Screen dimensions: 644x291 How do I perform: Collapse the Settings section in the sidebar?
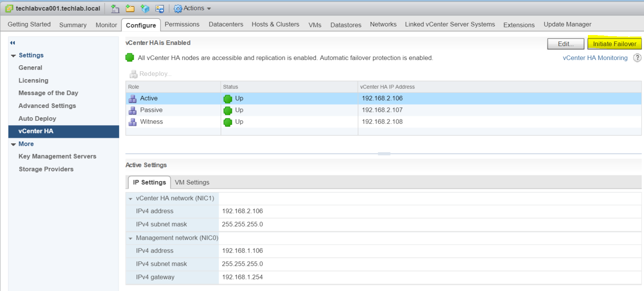(14, 56)
